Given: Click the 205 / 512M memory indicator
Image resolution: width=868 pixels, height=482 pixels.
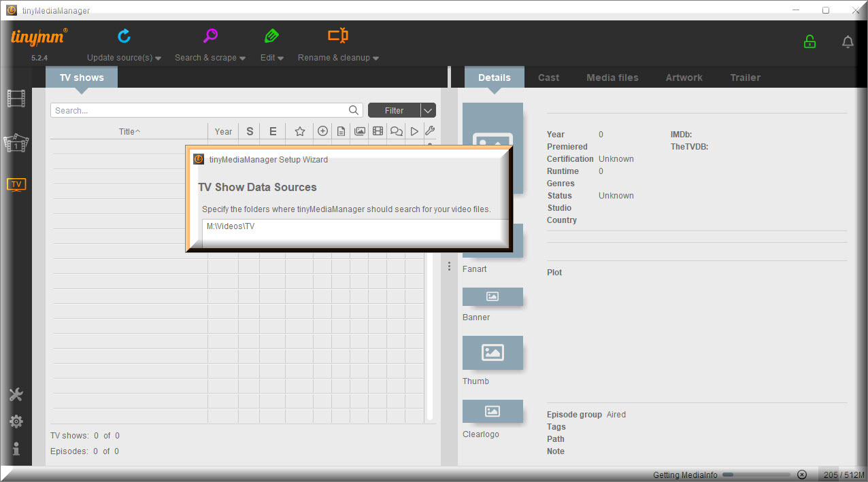Looking at the screenshot, I should click(x=842, y=475).
